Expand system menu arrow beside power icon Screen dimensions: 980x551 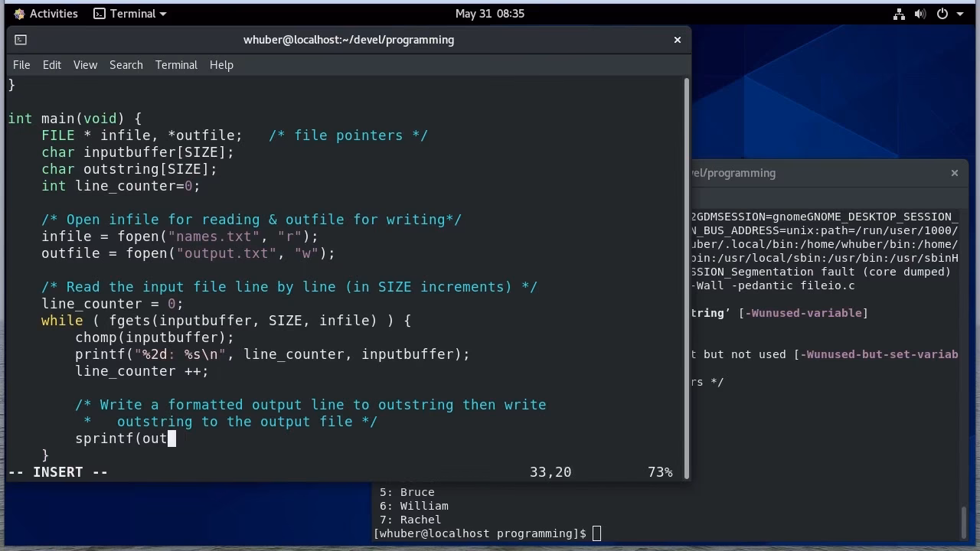point(960,14)
